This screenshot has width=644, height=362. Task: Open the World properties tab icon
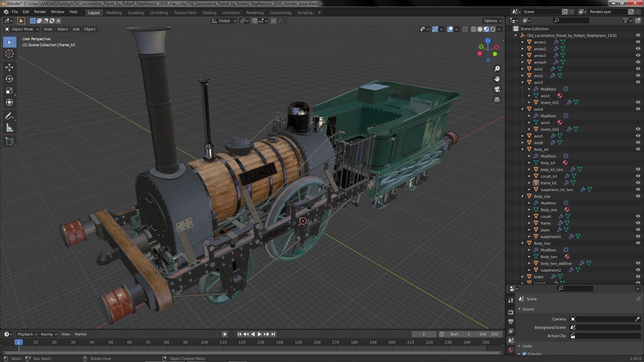click(511, 350)
